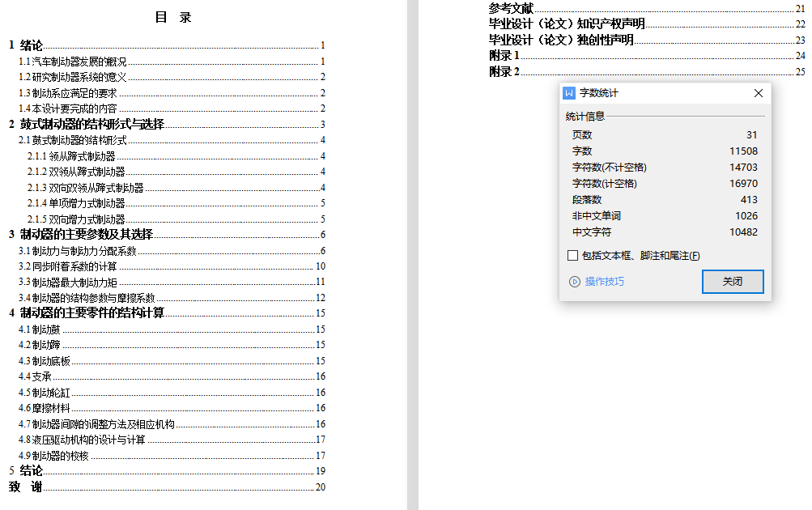The width and height of the screenshot is (812, 510).
Task: Open TOC entry 4.5 制动轮缸
Action: pyautogui.click(x=172, y=393)
